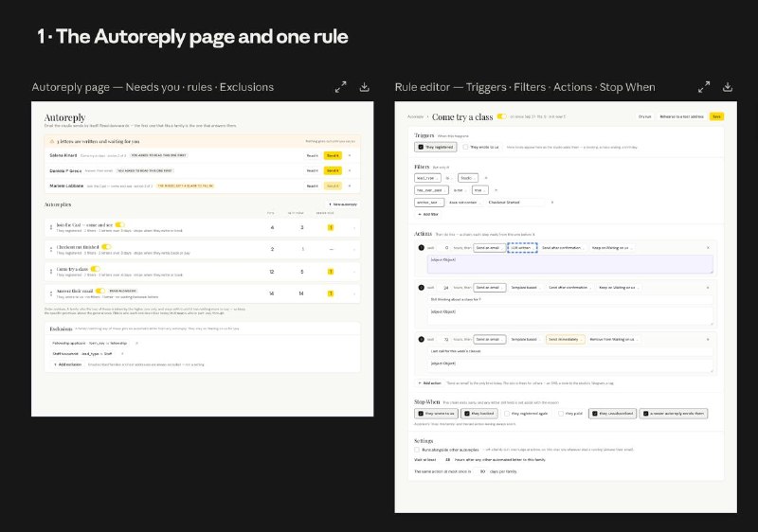Open the first action's 'Send an email' dropdown

tap(489, 248)
